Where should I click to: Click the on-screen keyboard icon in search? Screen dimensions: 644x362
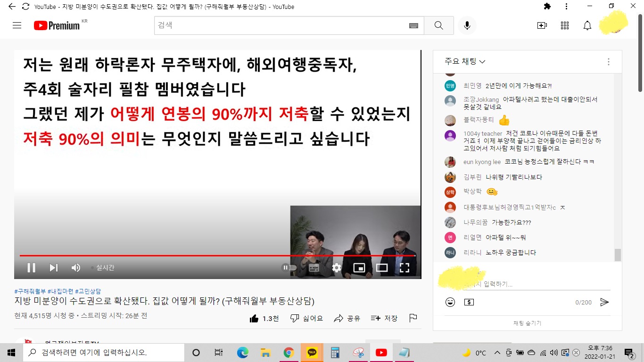click(x=413, y=25)
